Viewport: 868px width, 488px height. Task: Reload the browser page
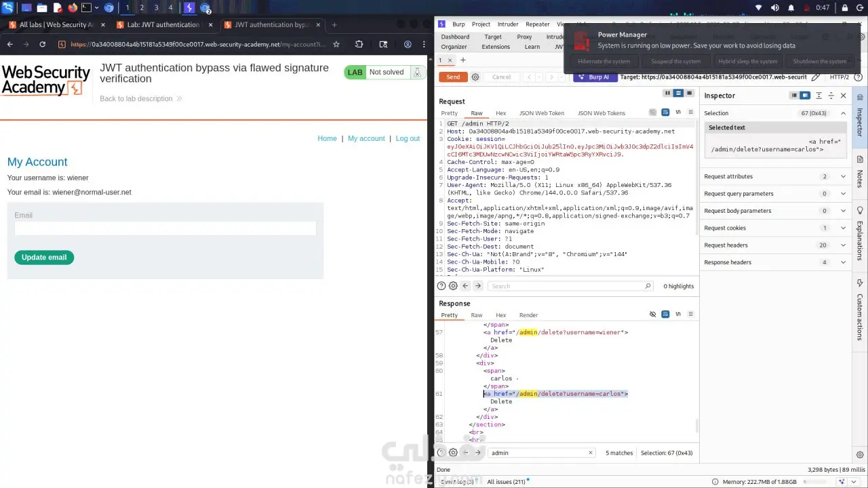click(x=43, y=45)
